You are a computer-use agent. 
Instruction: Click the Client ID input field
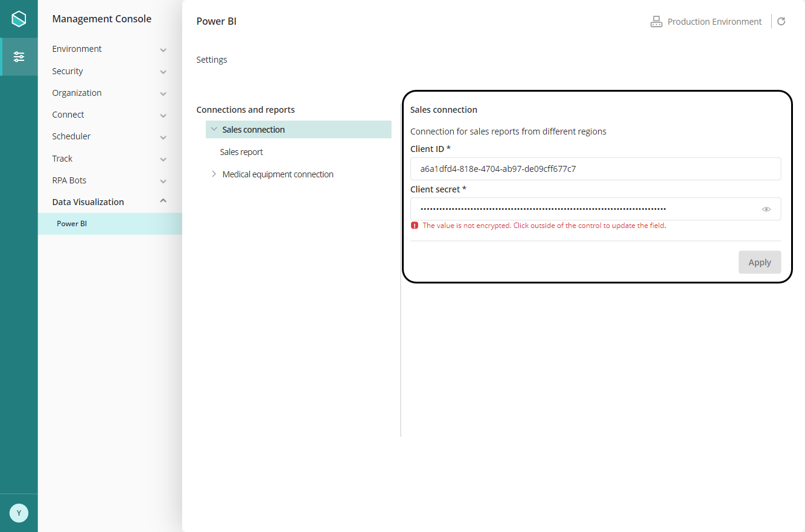[596, 169]
